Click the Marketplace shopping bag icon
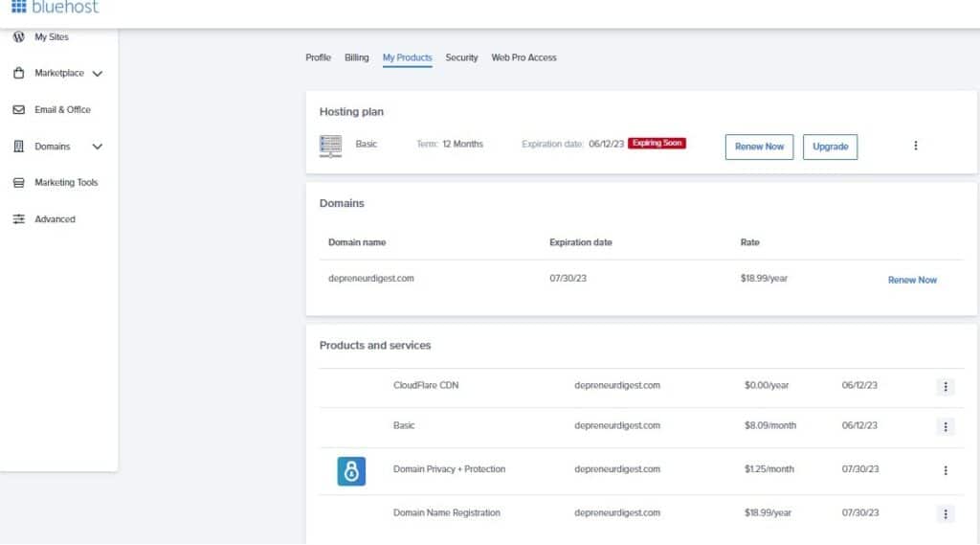 tap(18, 73)
